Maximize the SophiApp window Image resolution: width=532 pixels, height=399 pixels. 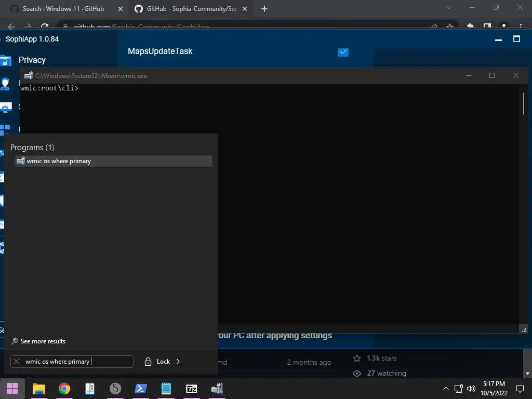517,39
